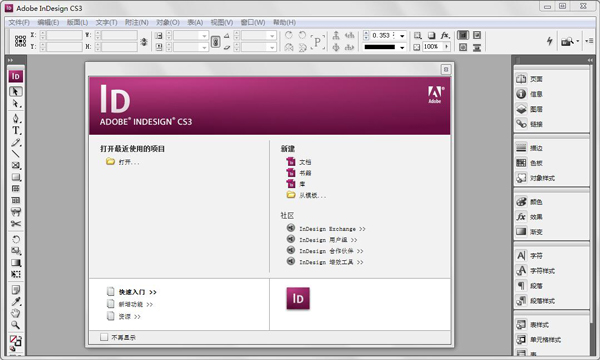This screenshot has height=360, width=600.
Task: Select the Selection (black arrow) tool
Action: [16, 91]
